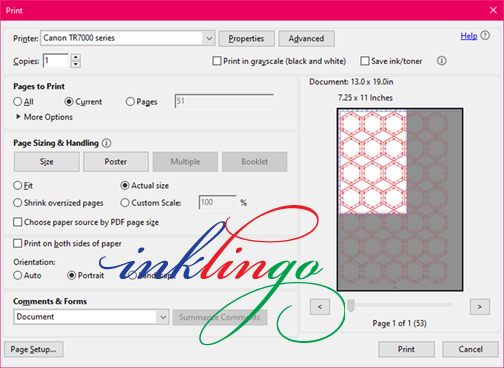Choose the Fit sizing option

click(18, 185)
